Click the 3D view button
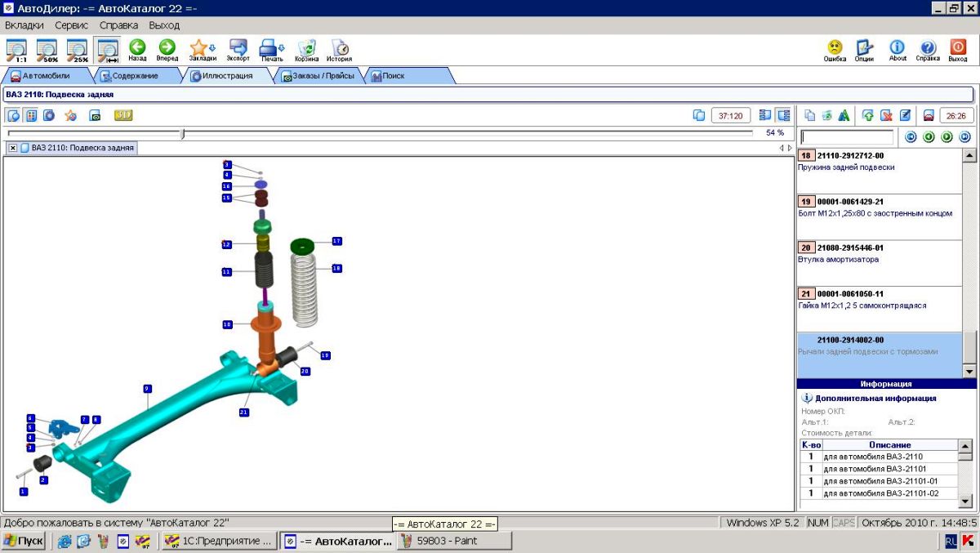 (x=123, y=115)
